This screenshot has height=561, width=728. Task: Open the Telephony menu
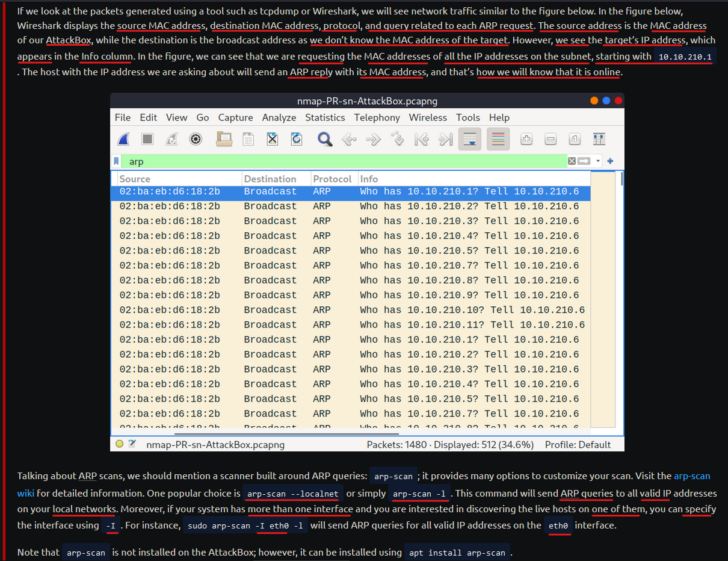(377, 117)
